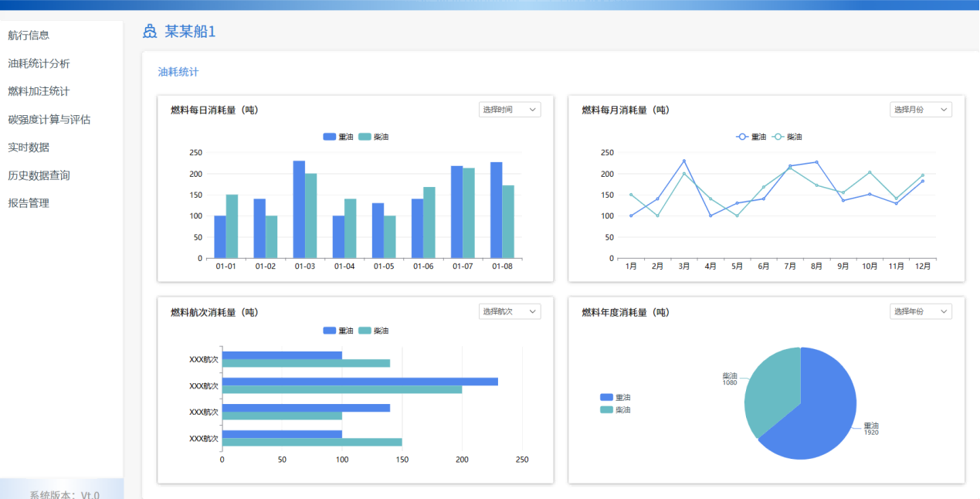Expand the 选择年份 dropdown
Screen dimensions: 980x499
click(920, 311)
